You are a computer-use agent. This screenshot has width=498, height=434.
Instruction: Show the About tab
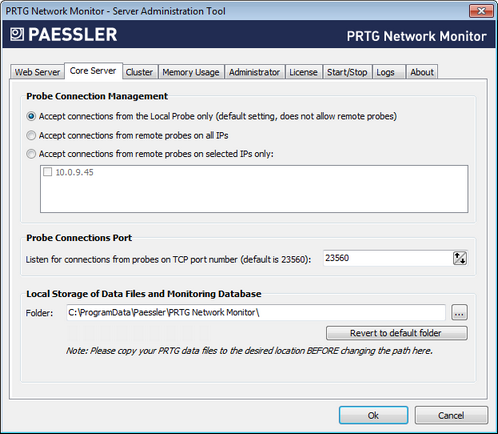pos(422,72)
